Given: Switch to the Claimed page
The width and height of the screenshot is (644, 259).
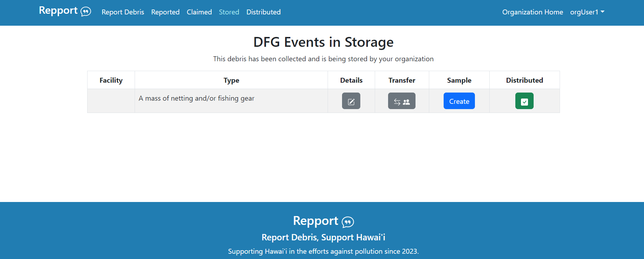Looking at the screenshot, I should [199, 12].
